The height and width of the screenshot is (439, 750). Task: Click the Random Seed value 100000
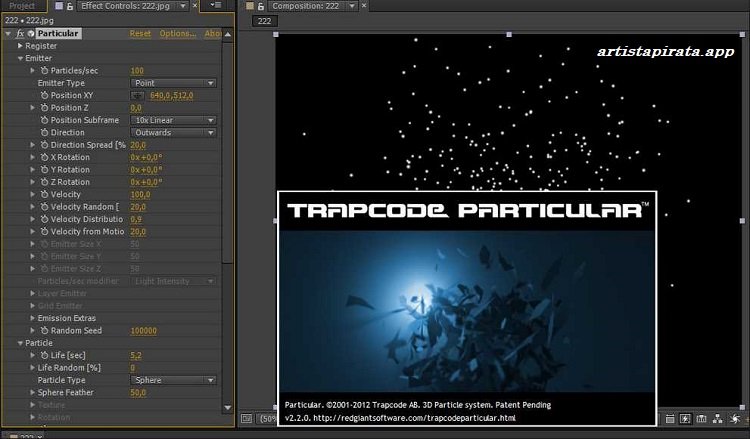[143, 331]
